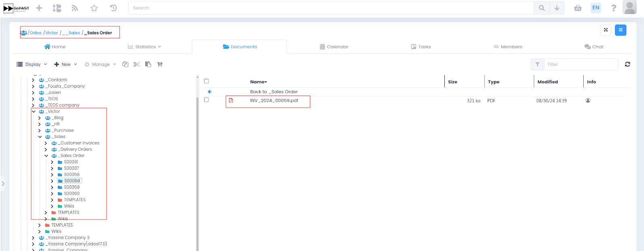Click the blue menu button
This screenshot has height=251, width=644.
[621, 30]
